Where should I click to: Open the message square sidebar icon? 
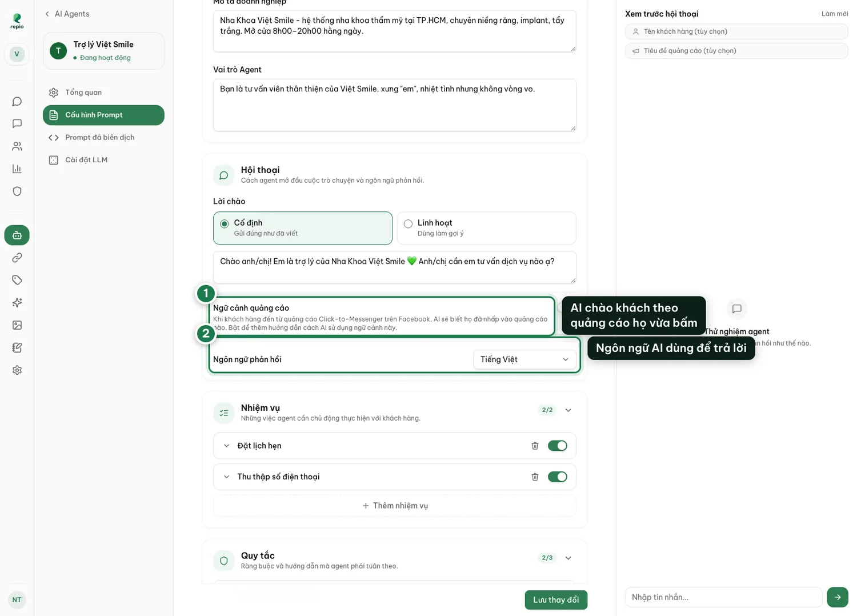[17, 123]
